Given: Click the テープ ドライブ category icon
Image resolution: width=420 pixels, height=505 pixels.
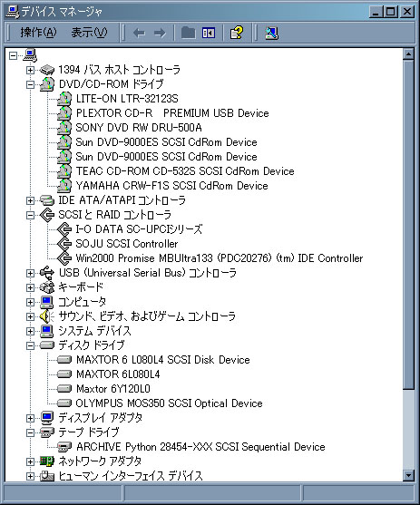Looking at the screenshot, I should click(x=47, y=432).
